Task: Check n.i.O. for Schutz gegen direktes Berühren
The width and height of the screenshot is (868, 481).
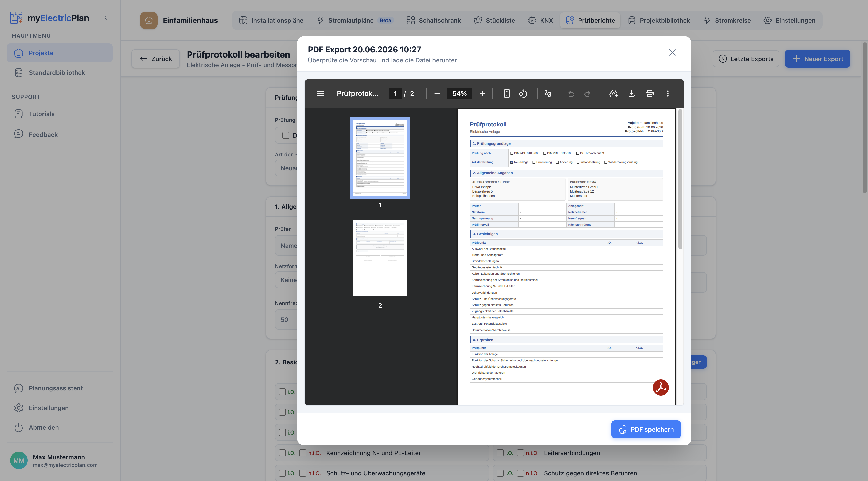Action: pyautogui.click(x=520, y=473)
